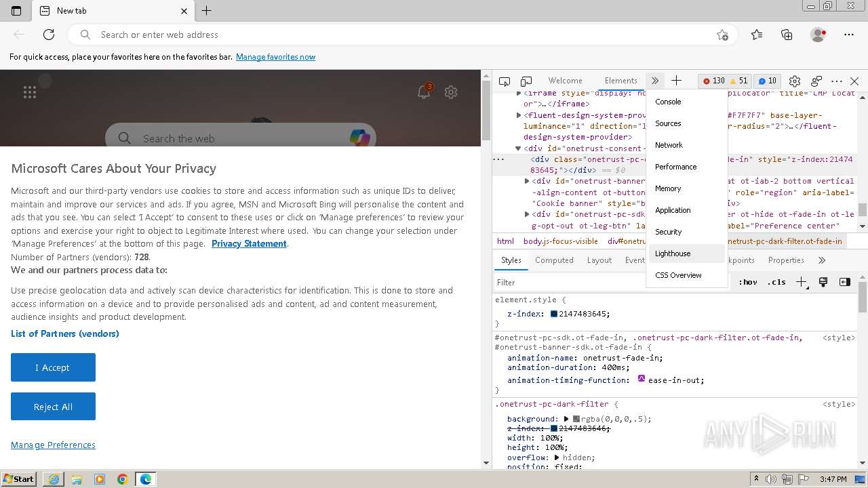The width and height of the screenshot is (868, 488).
Task: Focus the Styles Filter input field
Action: pyautogui.click(x=614, y=283)
